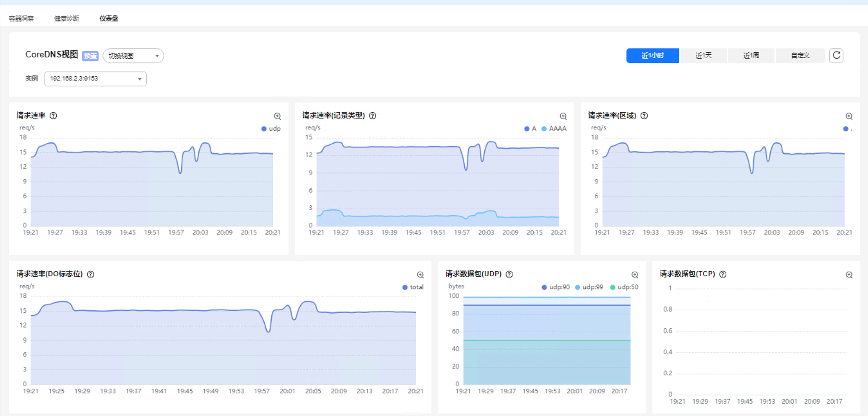
Task: Open help icon beside 请求数据包(UDP)
Action: [x=509, y=274]
